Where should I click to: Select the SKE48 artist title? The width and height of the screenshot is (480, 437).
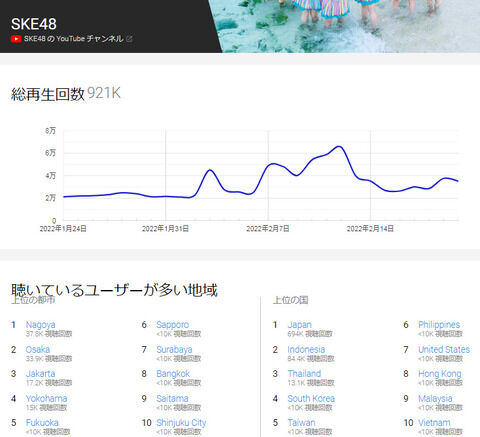[x=34, y=24]
